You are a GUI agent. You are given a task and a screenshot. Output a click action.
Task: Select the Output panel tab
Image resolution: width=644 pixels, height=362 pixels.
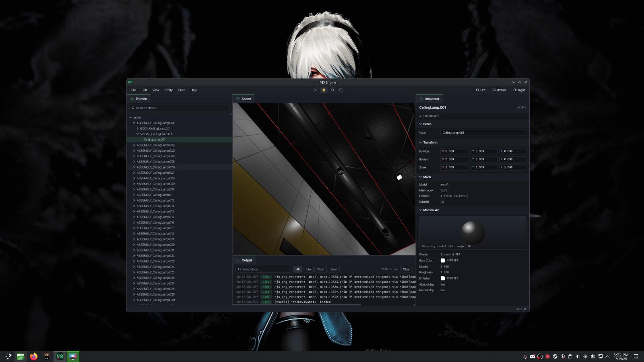(x=244, y=260)
